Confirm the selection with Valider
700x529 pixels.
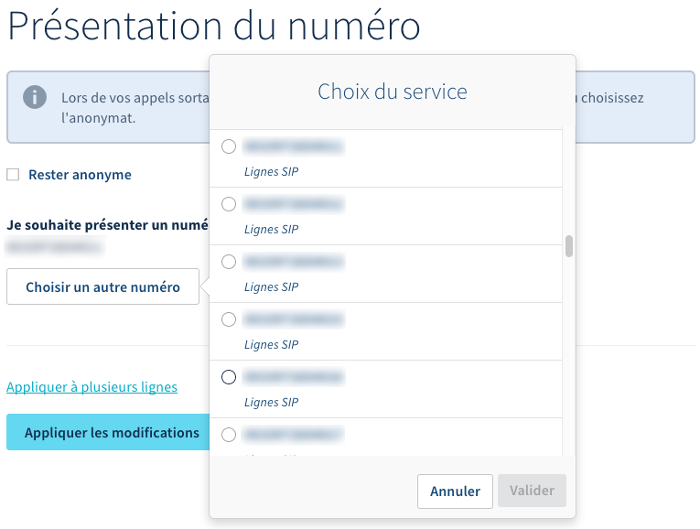(x=531, y=492)
